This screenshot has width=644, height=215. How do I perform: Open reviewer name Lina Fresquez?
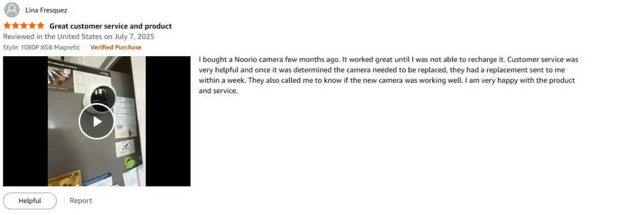point(46,10)
